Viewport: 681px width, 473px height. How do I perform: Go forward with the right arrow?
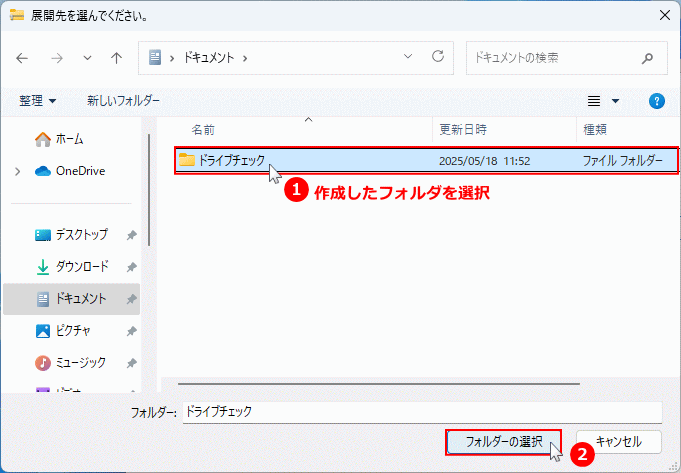pyautogui.click(x=57, y=58)
